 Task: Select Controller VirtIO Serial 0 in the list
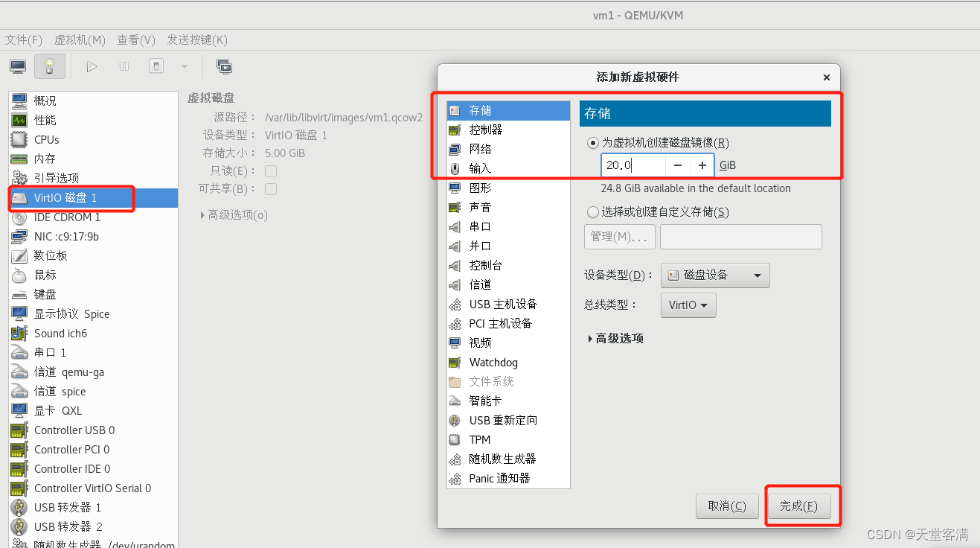click(93, 488)
